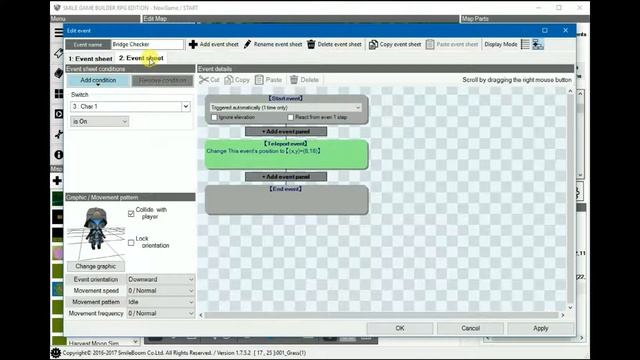The width and height of the screenshot is (640, 360).
Task: Click the lower '+ Add event panel' button
Action: [x=286, y=177]
